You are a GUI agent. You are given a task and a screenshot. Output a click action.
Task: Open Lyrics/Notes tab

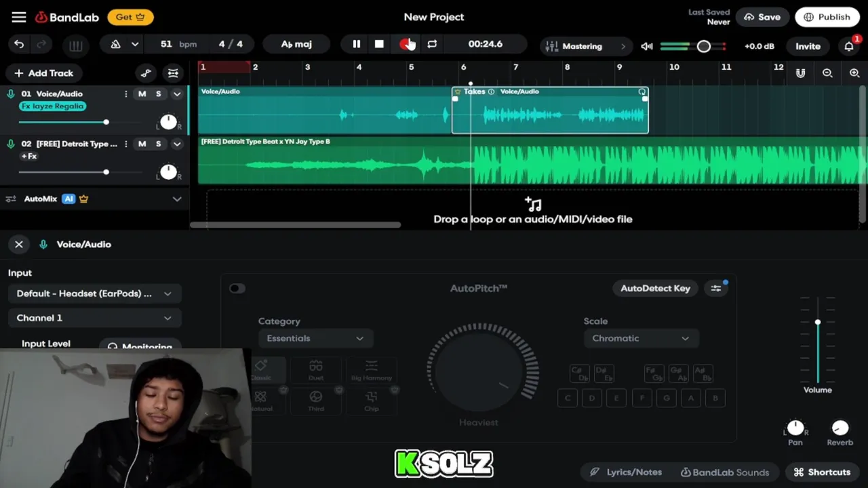(x=626, y=472)
